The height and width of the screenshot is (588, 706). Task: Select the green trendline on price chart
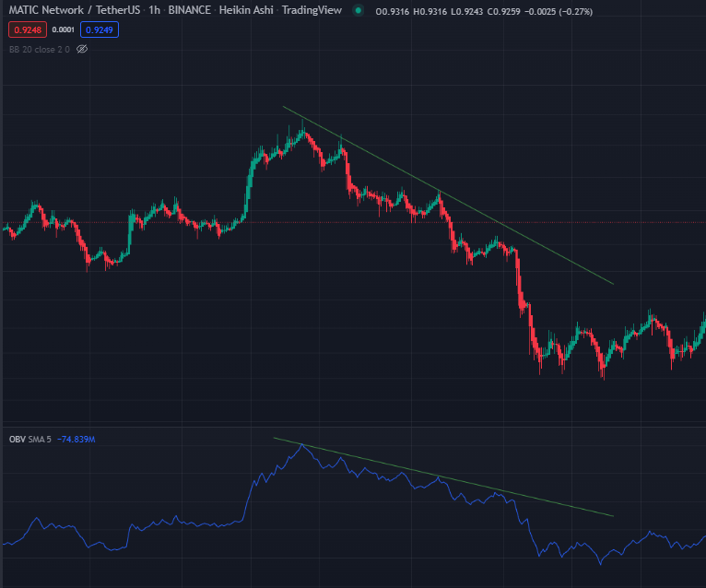pyautogui.click(x=448, y=195)
